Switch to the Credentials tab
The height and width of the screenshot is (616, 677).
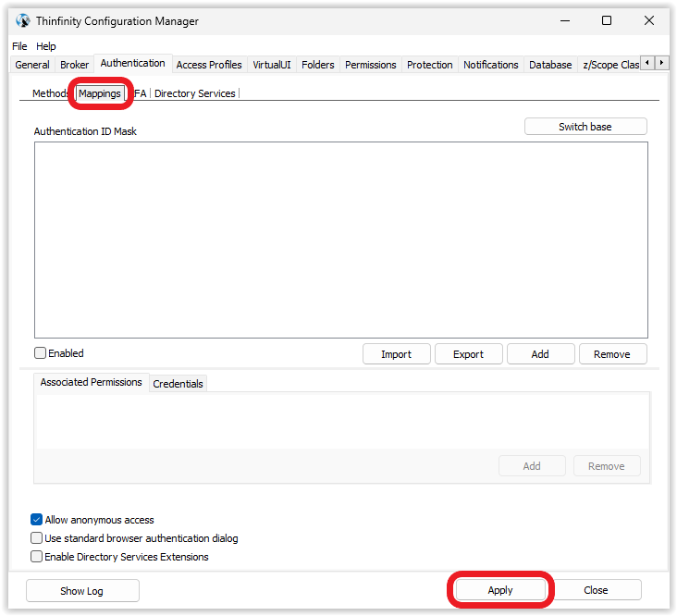click(178, 384)
